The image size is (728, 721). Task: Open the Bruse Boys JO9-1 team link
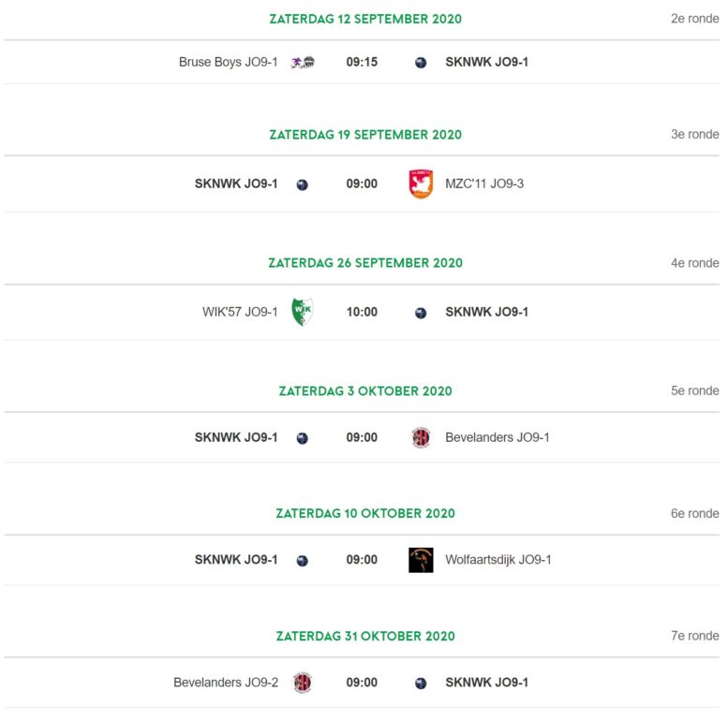click(x=228, y=62)
